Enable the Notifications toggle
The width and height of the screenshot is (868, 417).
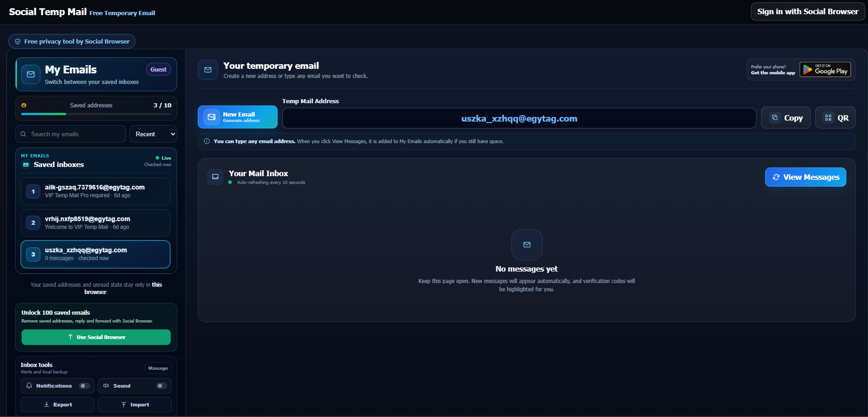[84, 386]
